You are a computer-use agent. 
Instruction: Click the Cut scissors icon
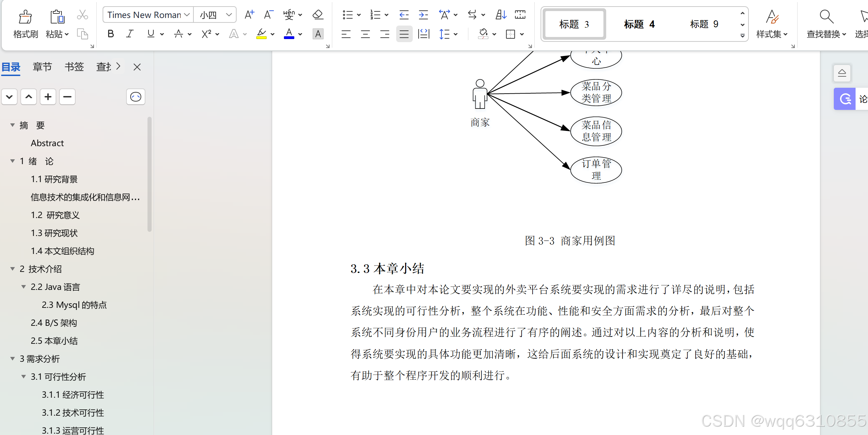point(82,15)
